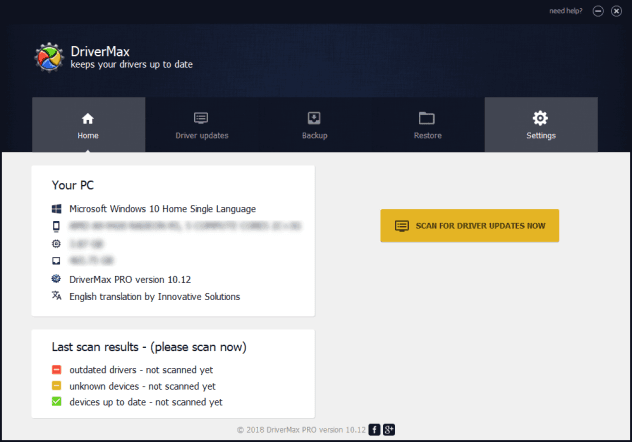
Task: Click Scan for driver updates now button
Action: point(470,226)
